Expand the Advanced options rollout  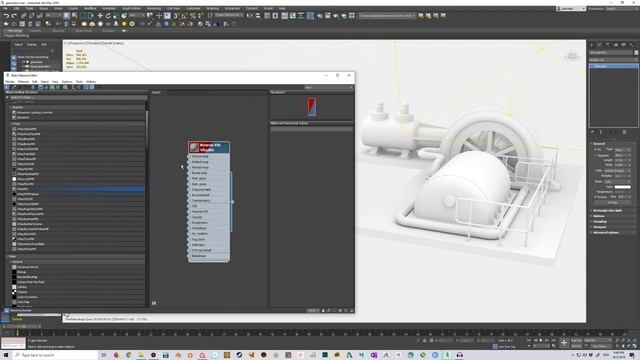pos(613,233)
